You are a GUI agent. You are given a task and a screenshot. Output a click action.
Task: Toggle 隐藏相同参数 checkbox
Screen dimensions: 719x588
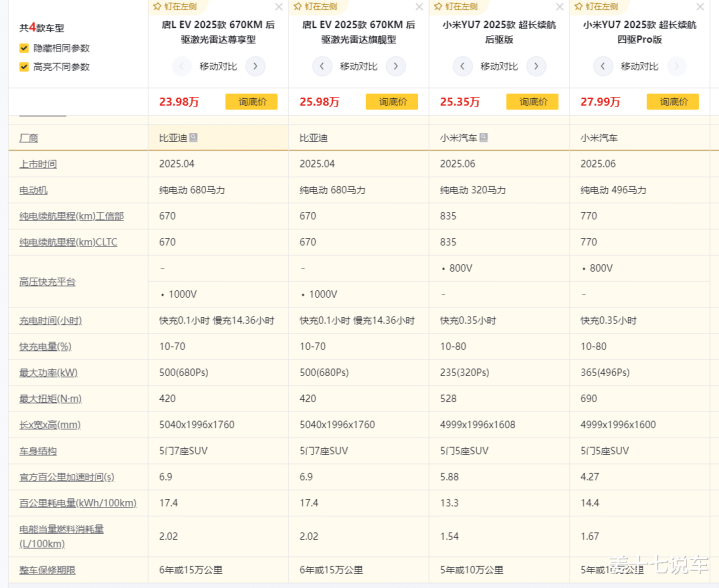point(24,48)
